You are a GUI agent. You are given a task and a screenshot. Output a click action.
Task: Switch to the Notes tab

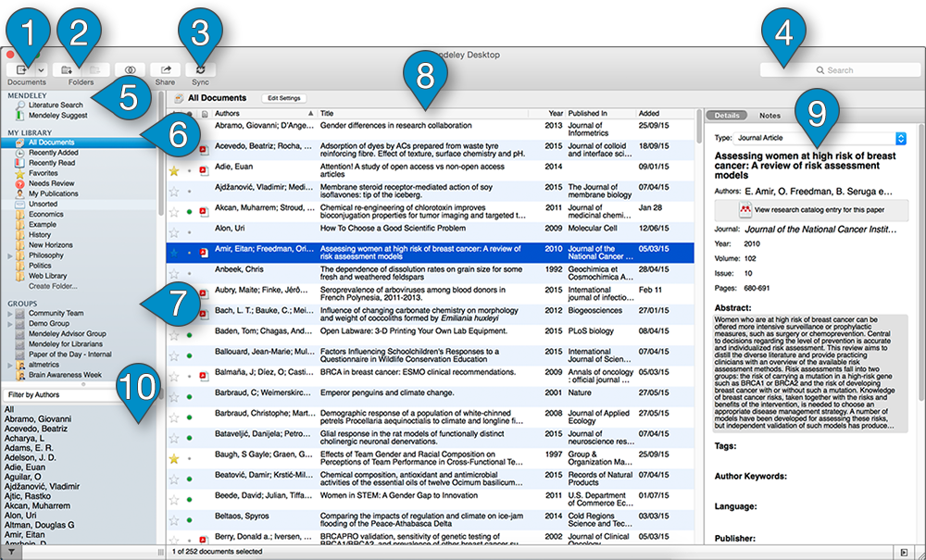[x=770, y=115]
